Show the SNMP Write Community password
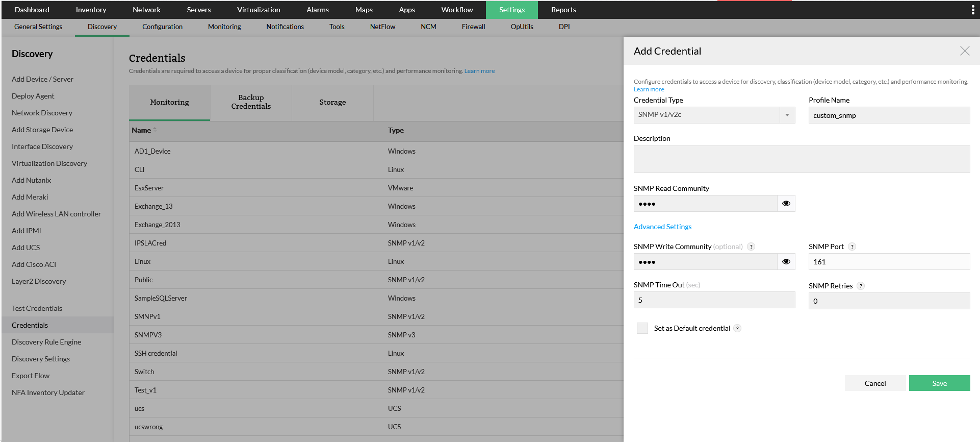This screenshot has width=980, height=442. pyautogui.click(x=786, y=262)
